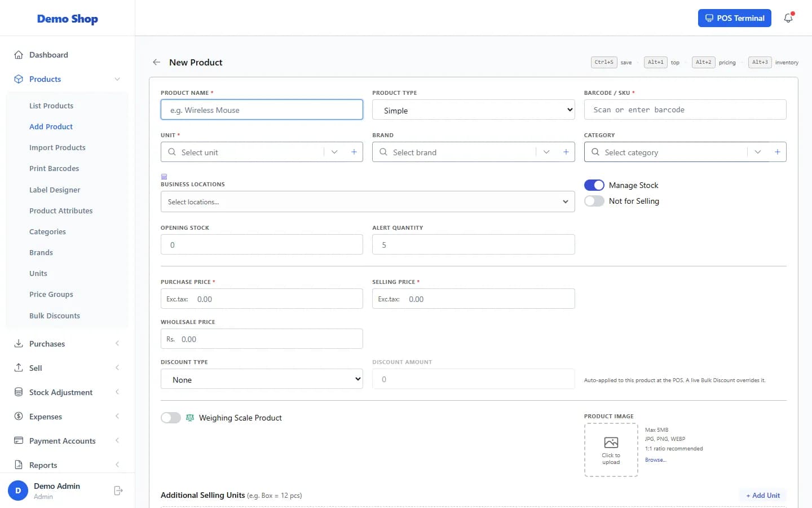
Task: Focus the Product Name field
Action: point(262,110)
